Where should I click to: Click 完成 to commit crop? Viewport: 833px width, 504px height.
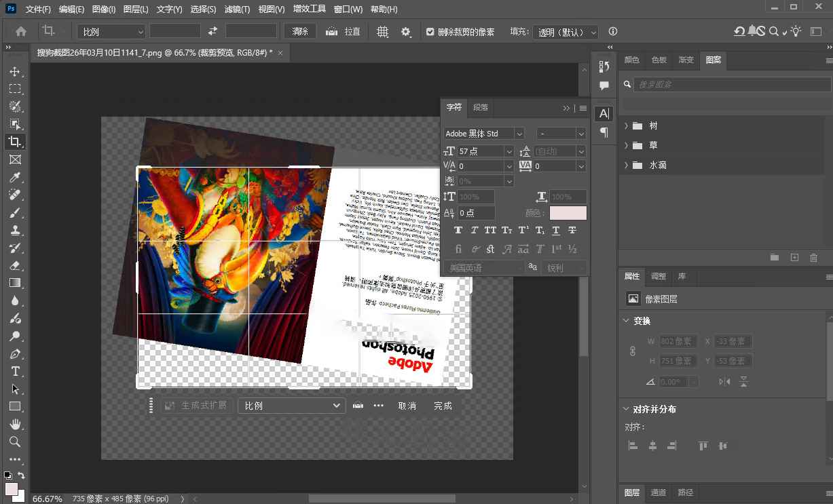[443, 406]
